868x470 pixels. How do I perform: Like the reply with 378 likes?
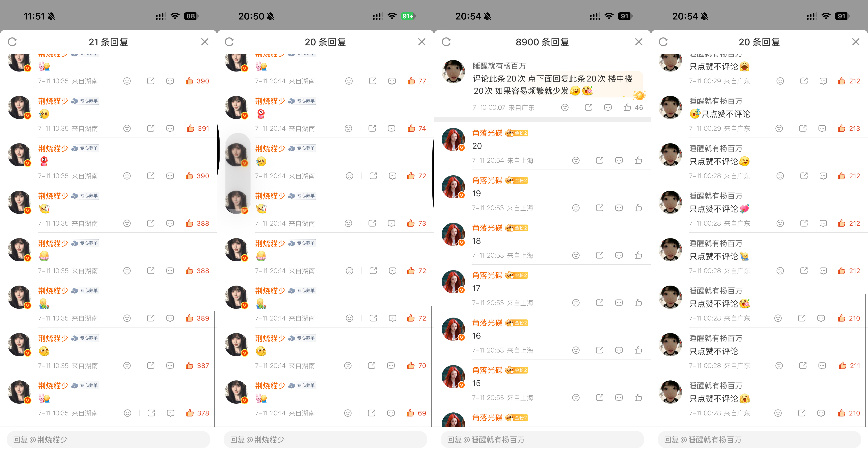190,413
